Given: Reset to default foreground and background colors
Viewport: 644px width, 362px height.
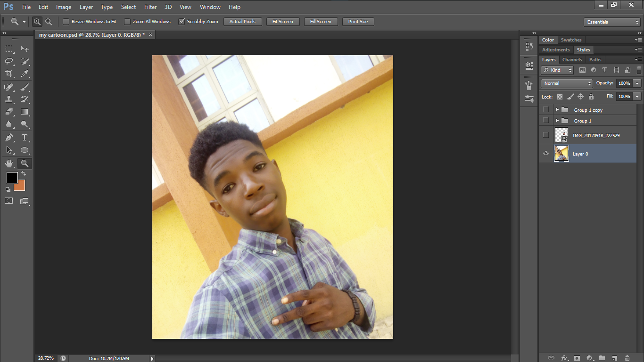Looking at the screenshot, I should coord(8,189).
